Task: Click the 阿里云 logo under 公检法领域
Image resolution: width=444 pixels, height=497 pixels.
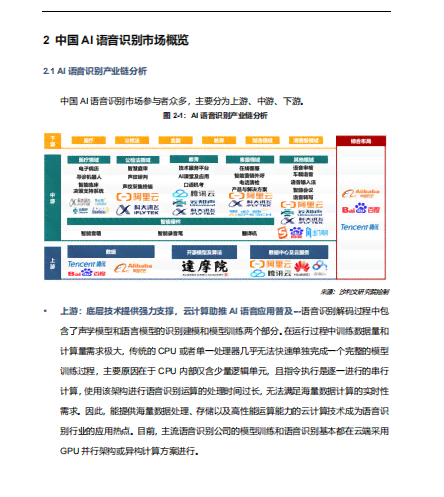Action: click(x=137, y=197)
